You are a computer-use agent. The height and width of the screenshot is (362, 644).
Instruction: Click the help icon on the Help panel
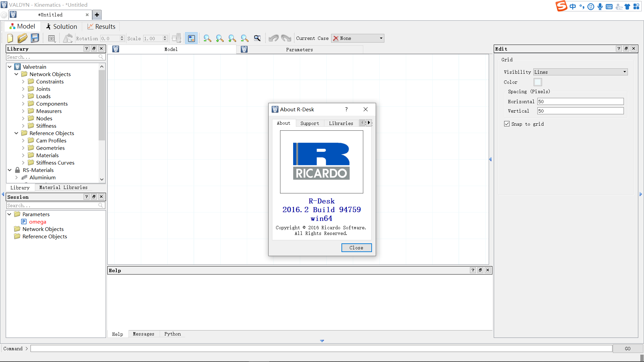473,270
